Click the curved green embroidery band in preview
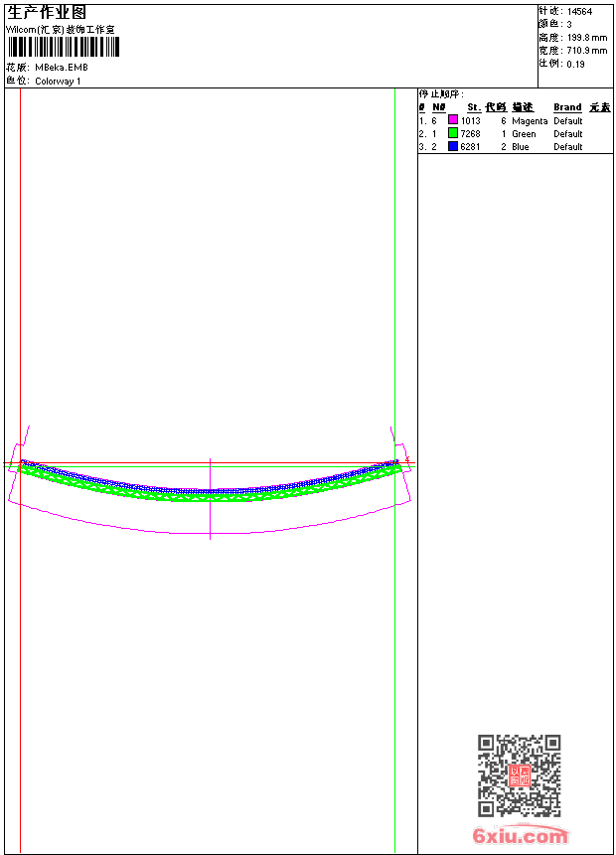 point(210,496)
